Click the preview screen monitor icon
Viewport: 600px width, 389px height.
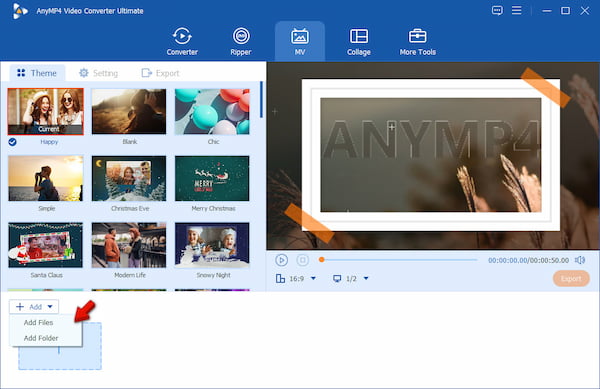pos(337,278)
